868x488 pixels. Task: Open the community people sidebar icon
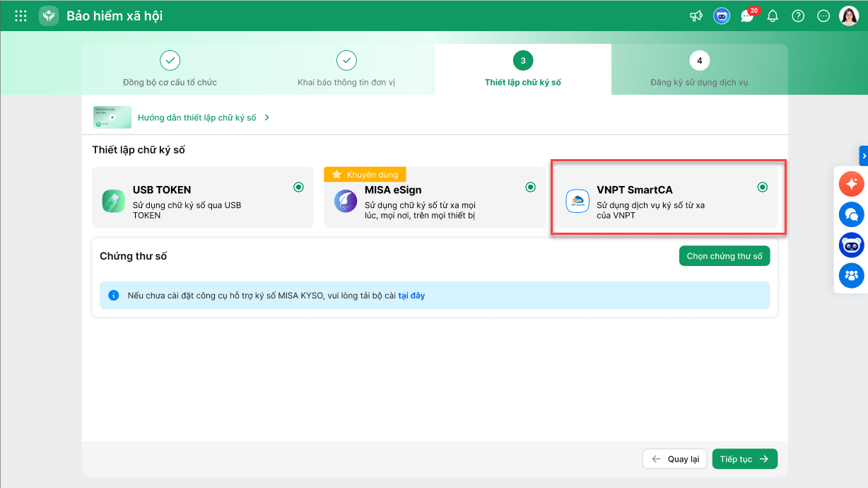[851, 275]
